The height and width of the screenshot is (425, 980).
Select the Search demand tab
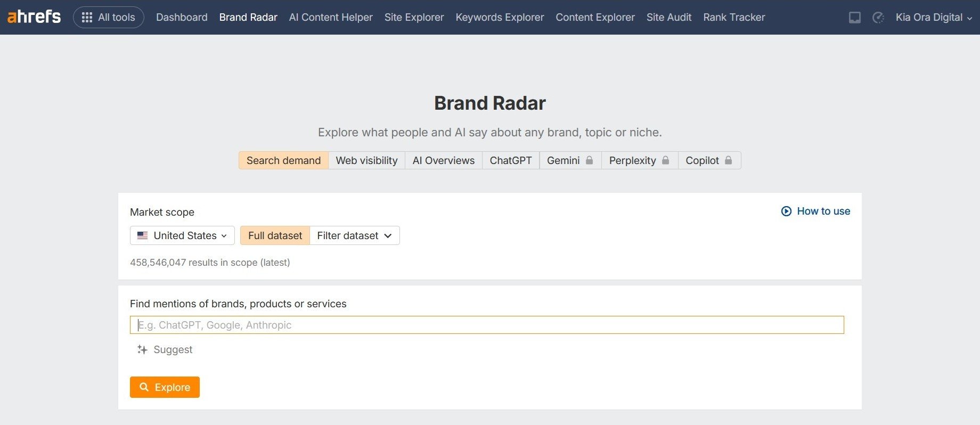(283, 160)
